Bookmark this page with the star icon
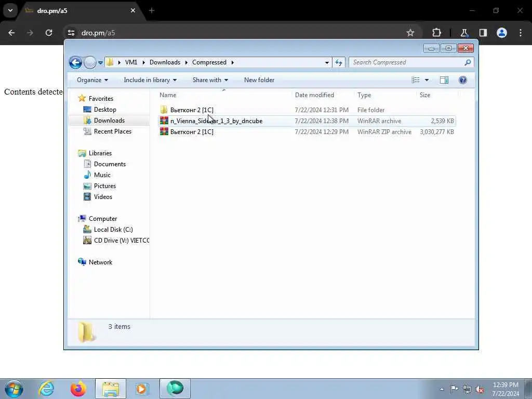This screenshot has width=532, height=399. (410, 33)
